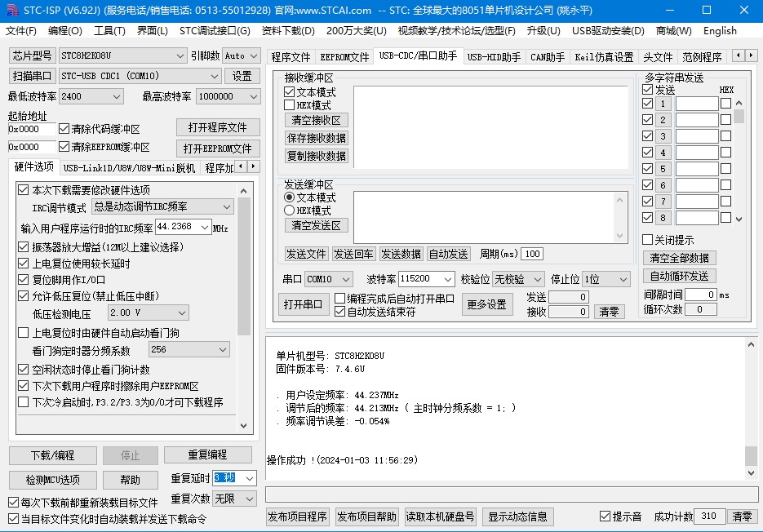Click the send buffer text area
This screenshot has height=532, width=763.
pos(490,217)
